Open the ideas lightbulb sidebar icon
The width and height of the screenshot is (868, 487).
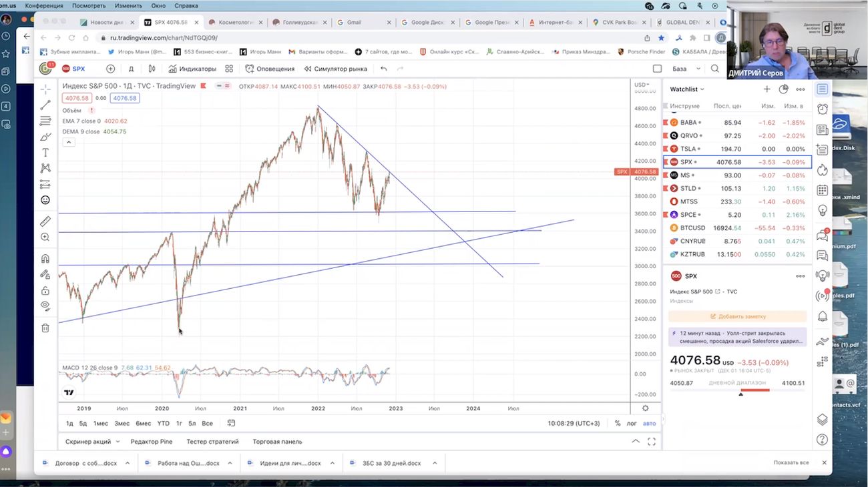point(823,210)
